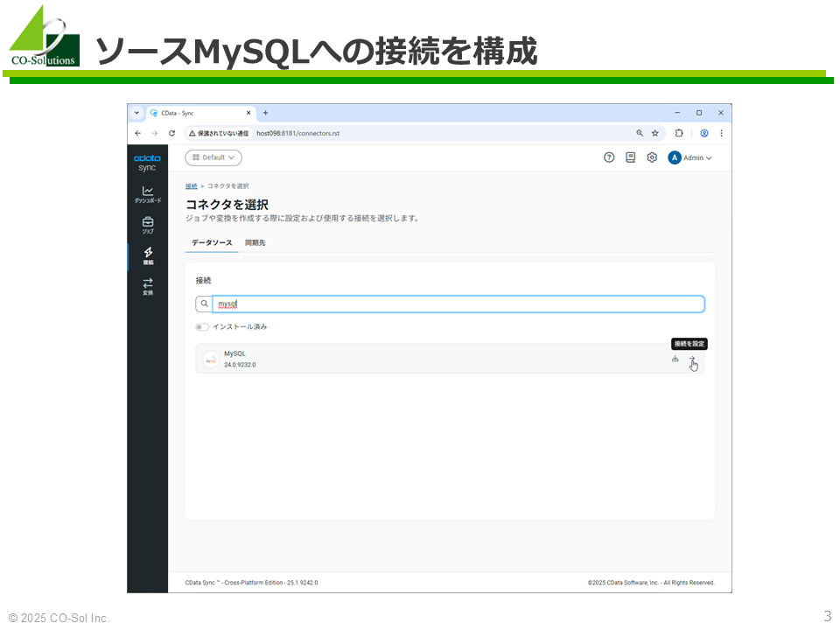Screen dimensions: 840x630
Task: Click the version text 24.0.9232.0
Action: 240,365
